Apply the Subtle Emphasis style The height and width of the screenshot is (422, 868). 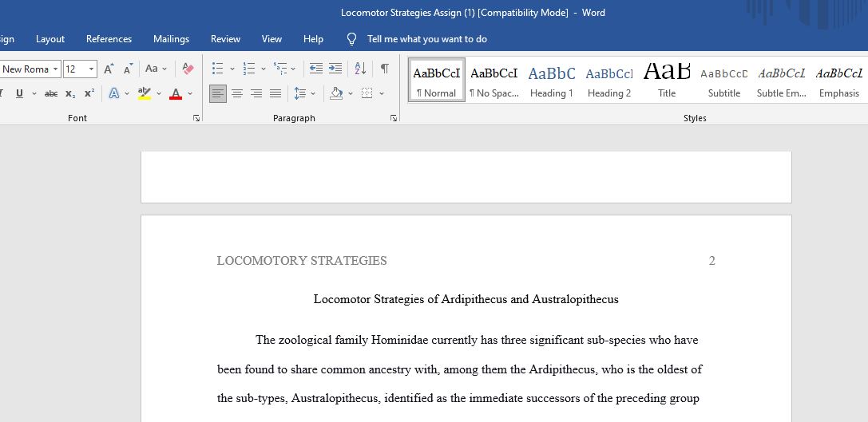click(x=782, y=80)
